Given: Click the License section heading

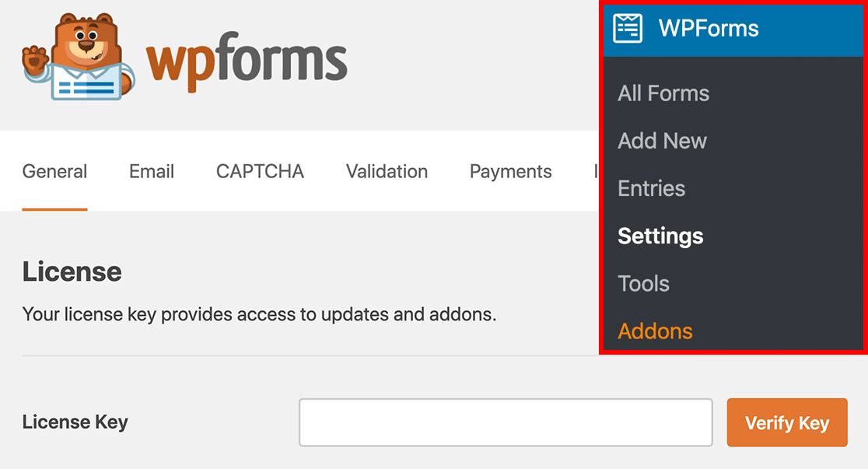Looking at the screenshot, I should coord(72,271).
